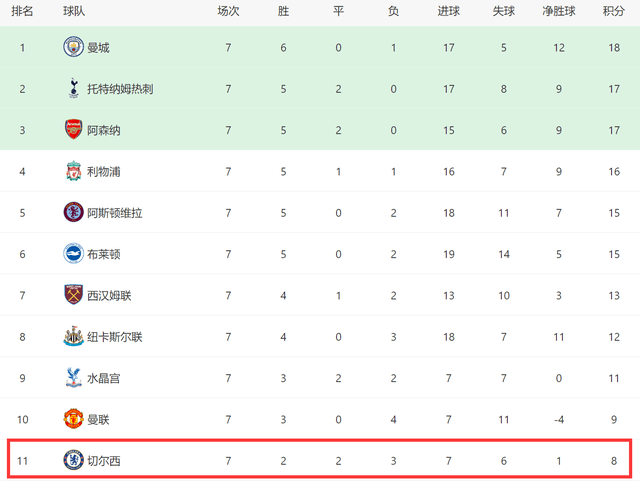640x484 pixels.
Task: Click the 阿斯顿维拉 team name
Action: [115, 213]
